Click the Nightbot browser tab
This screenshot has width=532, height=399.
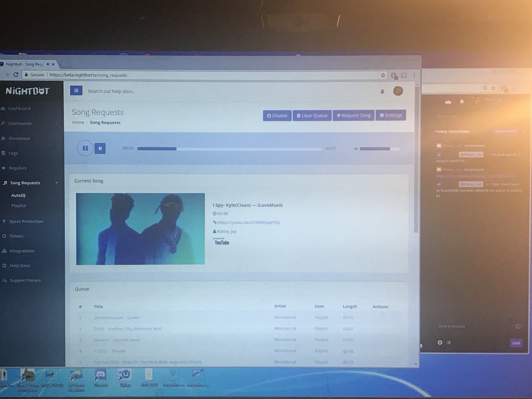point(27,64)
